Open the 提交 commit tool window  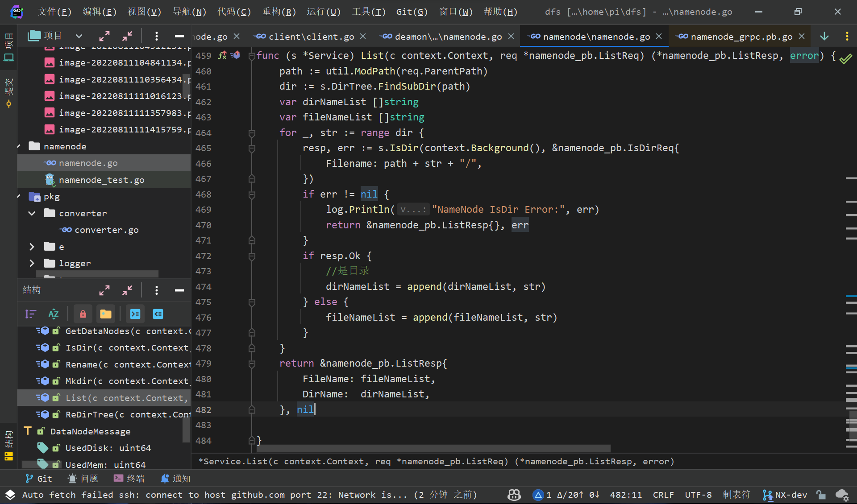[x=8, y=93]
